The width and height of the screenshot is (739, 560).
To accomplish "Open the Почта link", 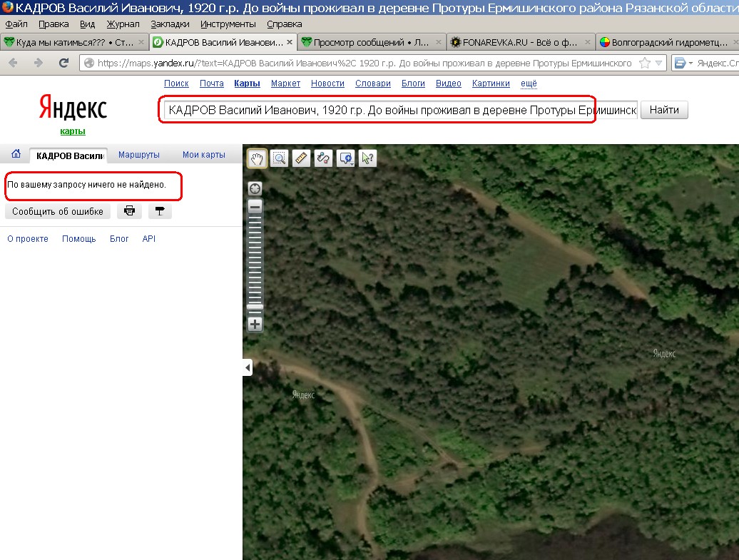I will click(x=212, y=83).
